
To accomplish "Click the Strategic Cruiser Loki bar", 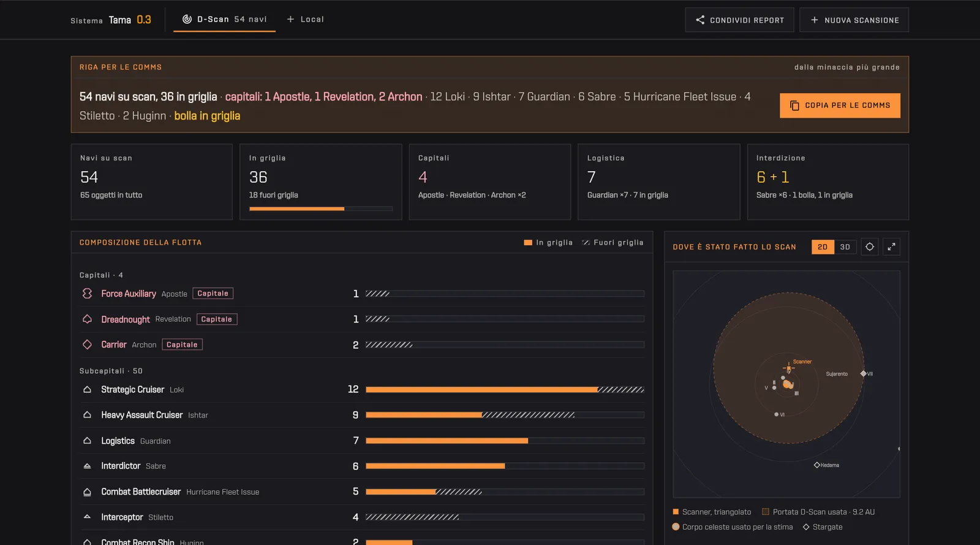I will 505,389.
